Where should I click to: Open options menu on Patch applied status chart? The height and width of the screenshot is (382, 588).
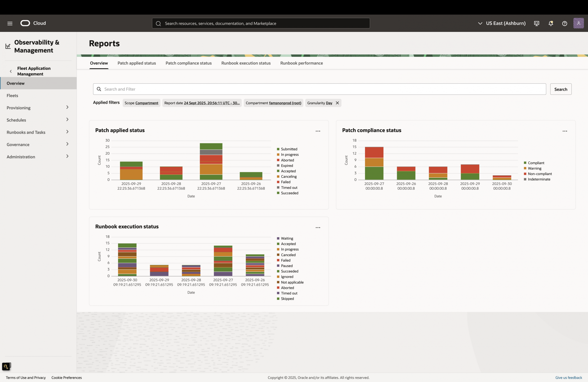pyautogui.click(x=318, y=131)
